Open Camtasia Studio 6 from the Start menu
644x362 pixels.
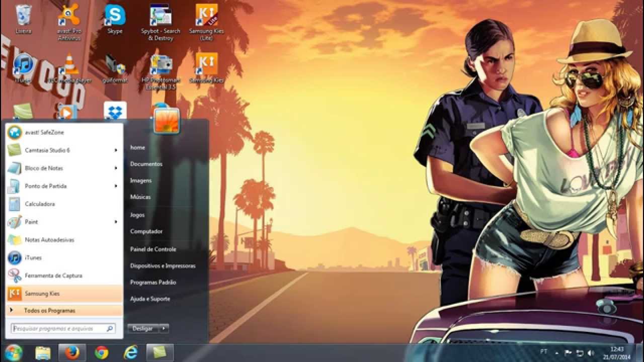click(x=64, y=150)
